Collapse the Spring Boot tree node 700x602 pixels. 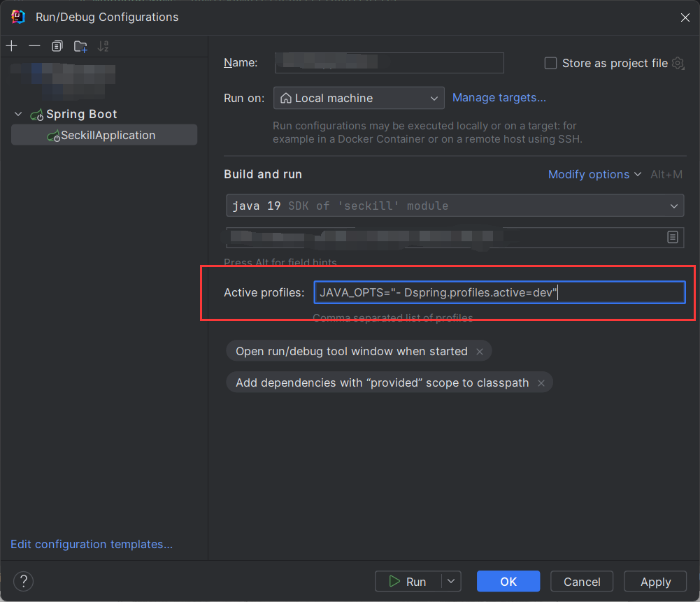point(18,114)
